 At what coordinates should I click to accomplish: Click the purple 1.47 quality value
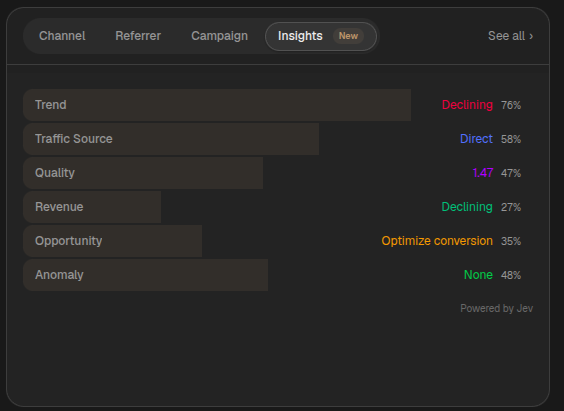click(483, 173)
